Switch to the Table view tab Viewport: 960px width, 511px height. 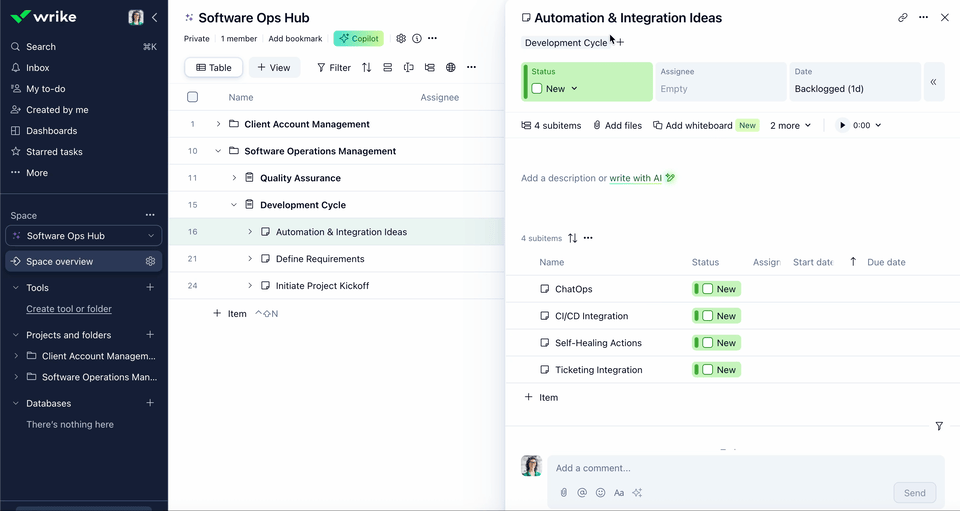click(214, 68)
